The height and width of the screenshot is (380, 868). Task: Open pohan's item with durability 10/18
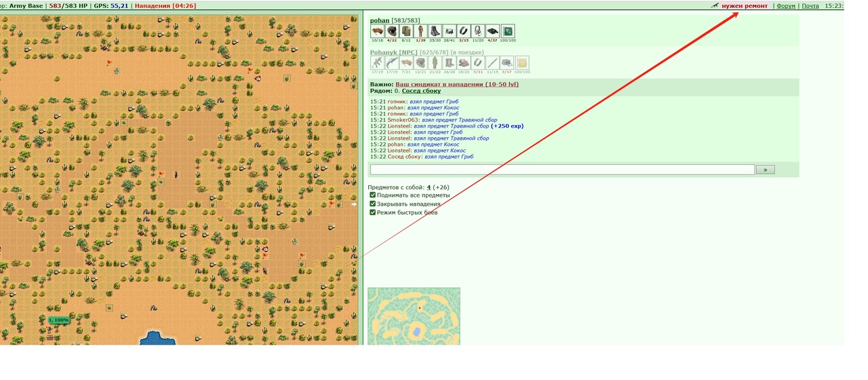tap(376, 31)
